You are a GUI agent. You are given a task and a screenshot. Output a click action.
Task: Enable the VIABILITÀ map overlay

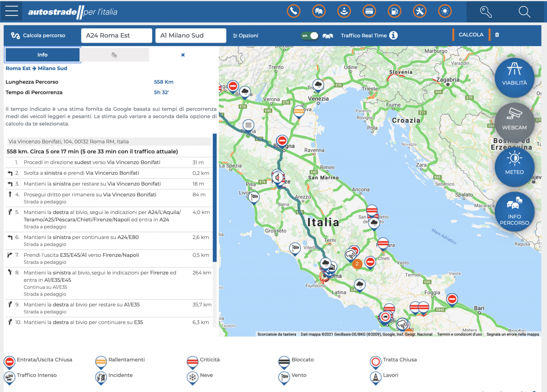(x=514, y=77)
